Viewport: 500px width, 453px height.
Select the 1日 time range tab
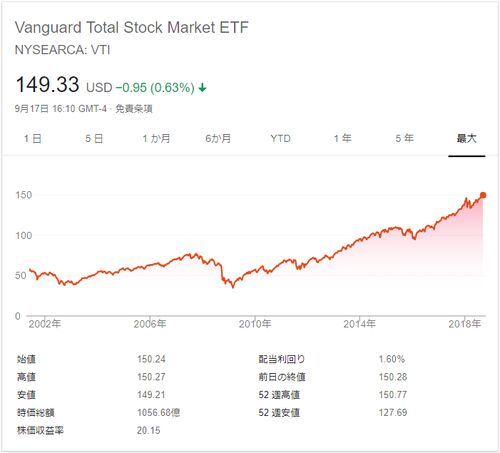33,138
